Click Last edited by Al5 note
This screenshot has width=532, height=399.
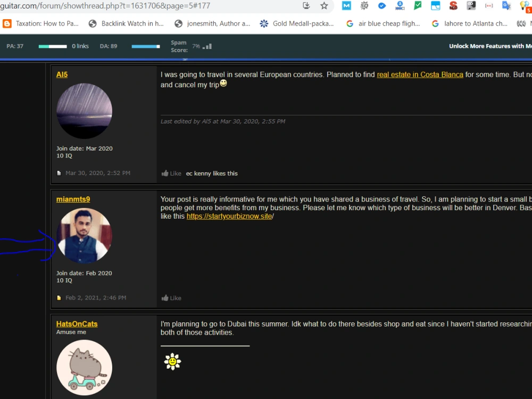click(223, 121)
